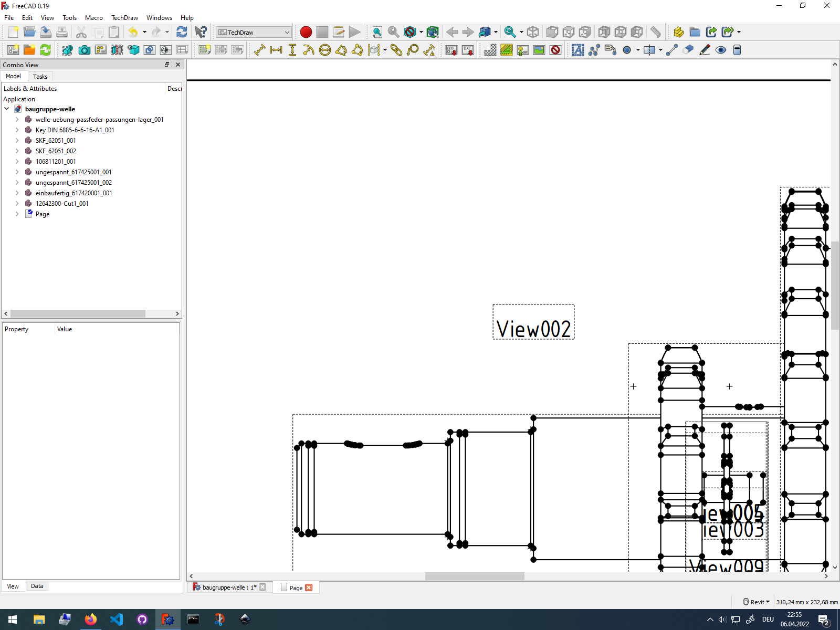Capture an Active View with the camera tool
The height and width of the screenshot is (630, 840).
pyautogui.click(x=85, y=50)
